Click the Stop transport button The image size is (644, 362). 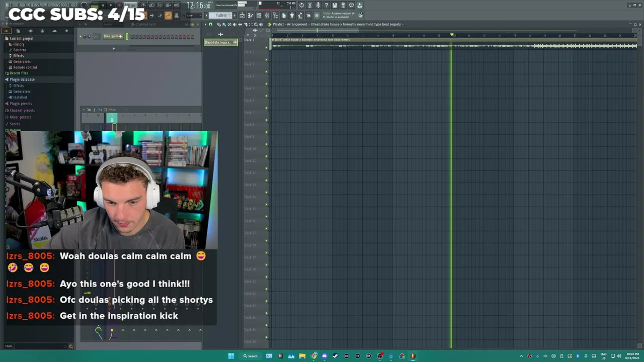[111, 5]
